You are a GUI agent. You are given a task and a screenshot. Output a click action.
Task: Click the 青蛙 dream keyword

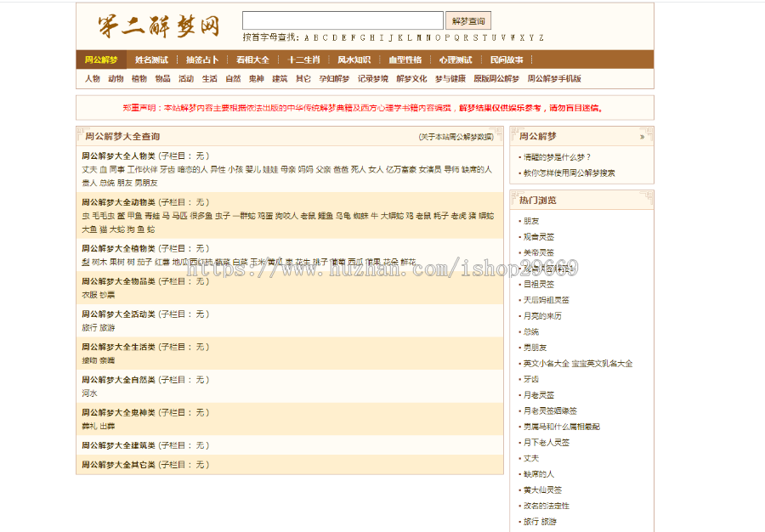pyautogui.click(x=152, y=216)
